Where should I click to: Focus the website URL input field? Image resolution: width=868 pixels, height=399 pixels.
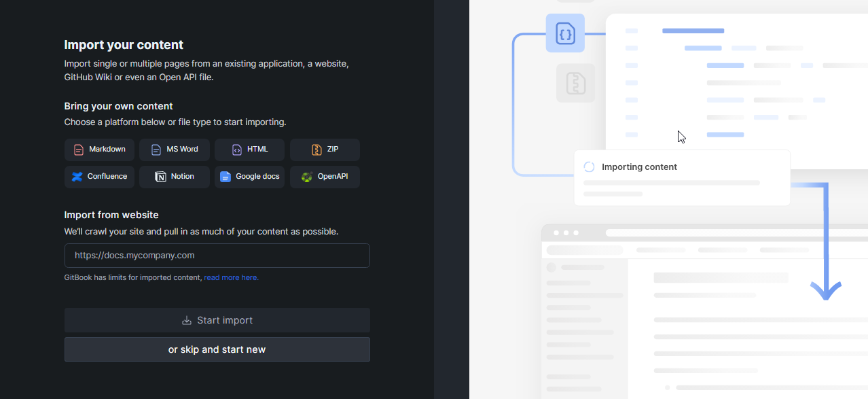tap(217, 256)
